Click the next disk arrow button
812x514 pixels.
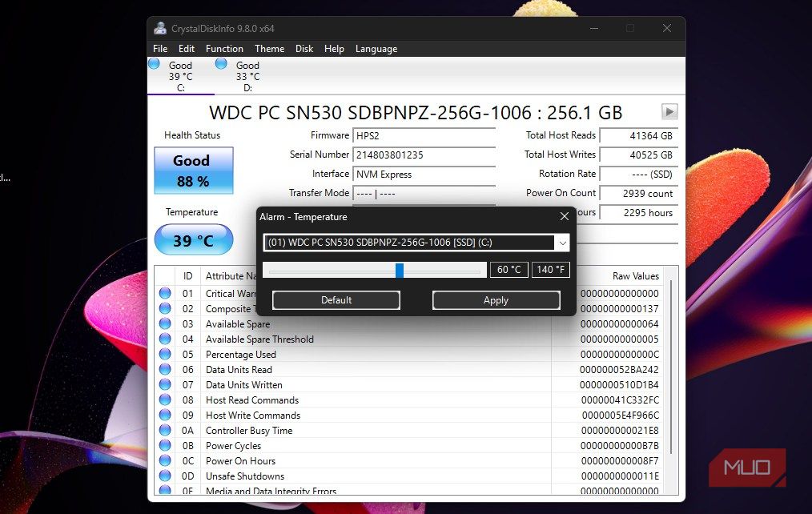tap(669, 112)
